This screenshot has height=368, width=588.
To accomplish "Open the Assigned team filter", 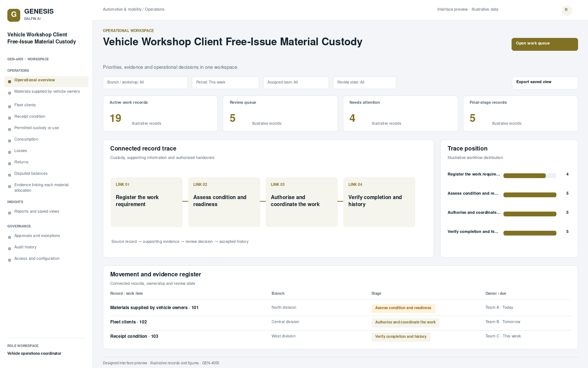I will (296, 83).
